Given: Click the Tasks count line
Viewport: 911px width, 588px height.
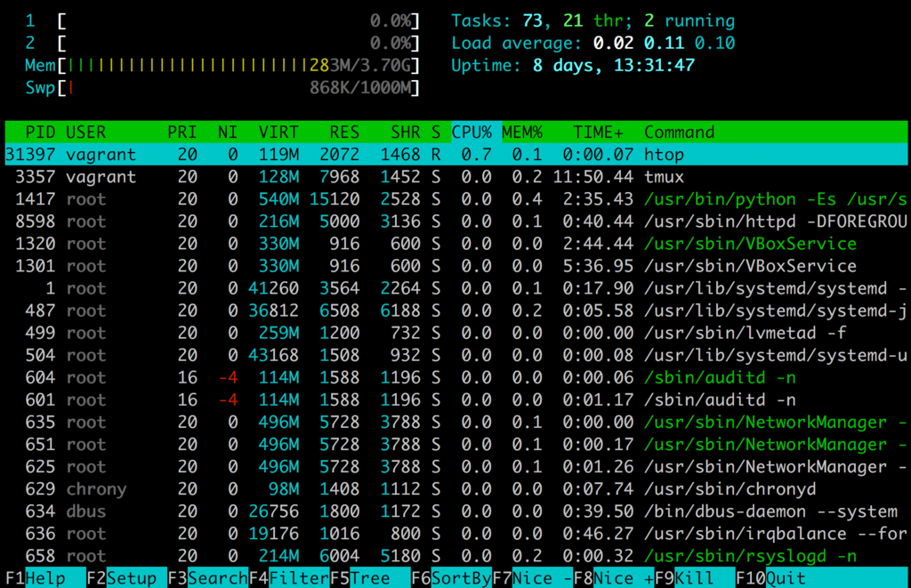Looking at the screenshot, I should tap(593, 21).
